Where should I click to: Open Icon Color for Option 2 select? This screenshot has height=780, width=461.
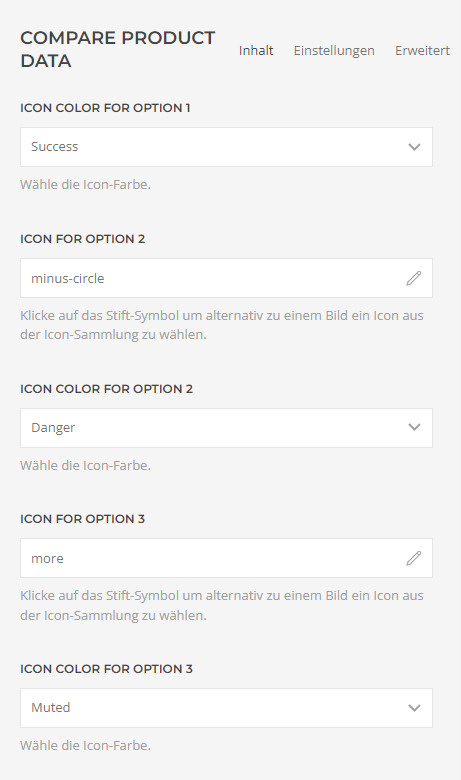[226, 428]
